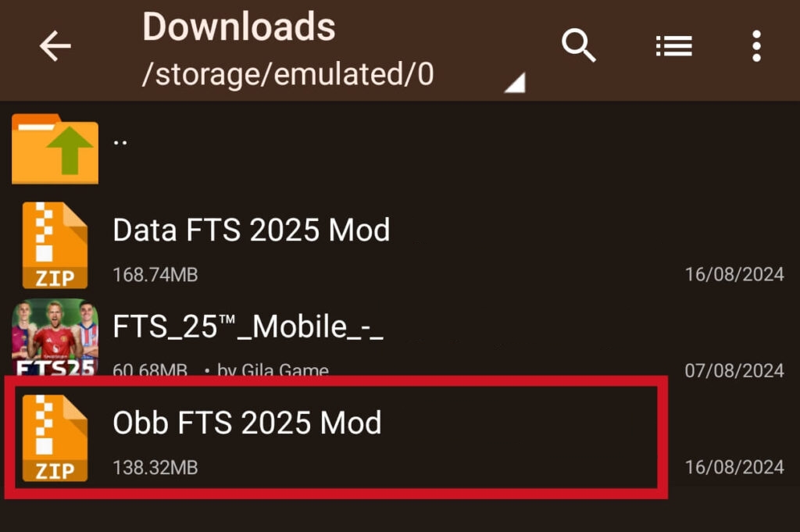
Task: Open the Obb FTS 2025 Mod archive
Action: pos(248,423)
